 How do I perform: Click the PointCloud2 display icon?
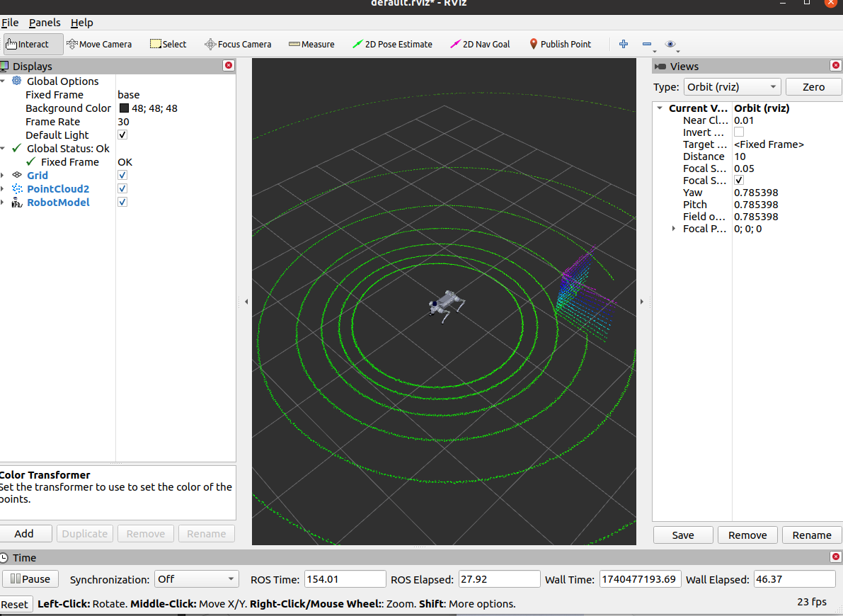point(17,188)
